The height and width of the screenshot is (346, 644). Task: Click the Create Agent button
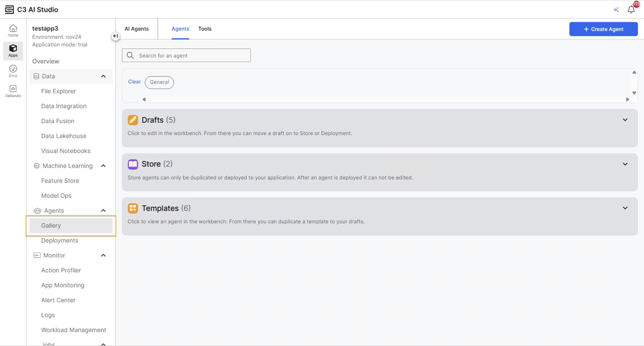(603, 29)
